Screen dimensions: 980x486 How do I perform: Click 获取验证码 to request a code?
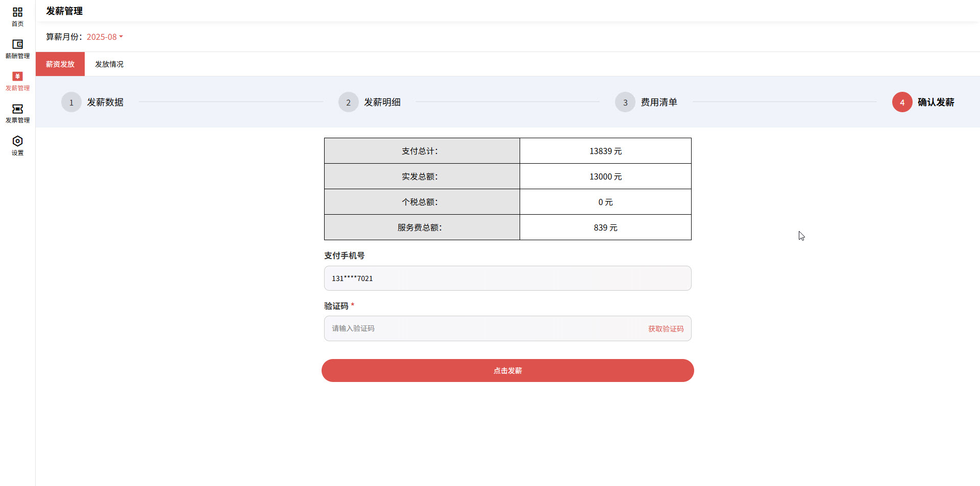(665, 328)
